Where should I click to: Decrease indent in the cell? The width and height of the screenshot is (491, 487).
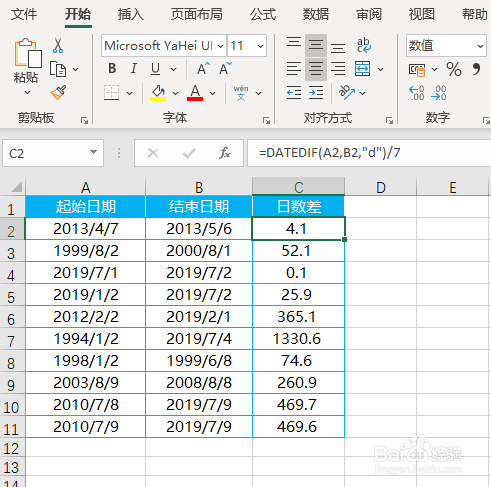pyautogui.click(x=294, y=93)
